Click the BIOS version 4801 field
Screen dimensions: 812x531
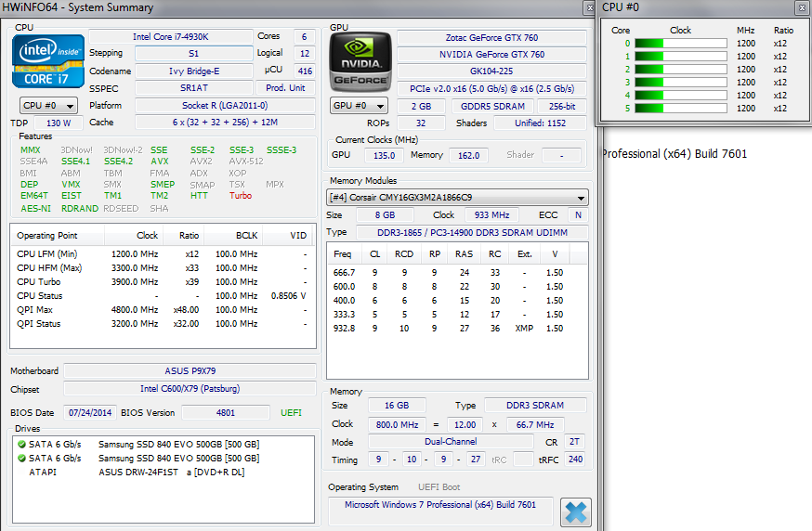click(225, 412)
